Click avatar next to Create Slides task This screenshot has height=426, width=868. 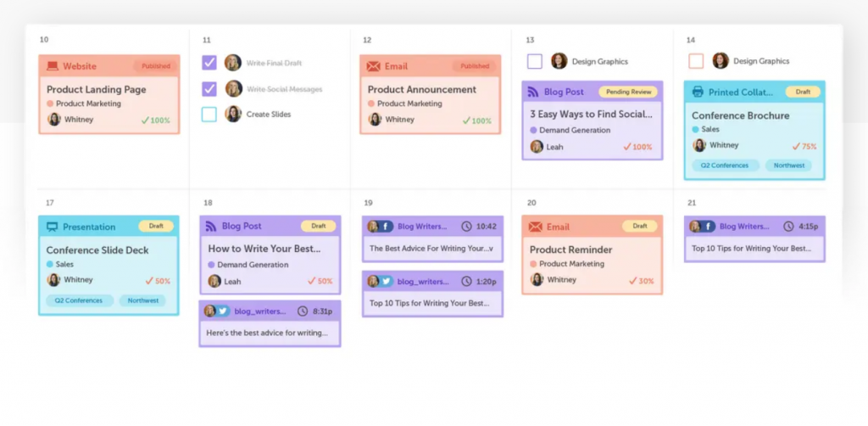point(233,114)
